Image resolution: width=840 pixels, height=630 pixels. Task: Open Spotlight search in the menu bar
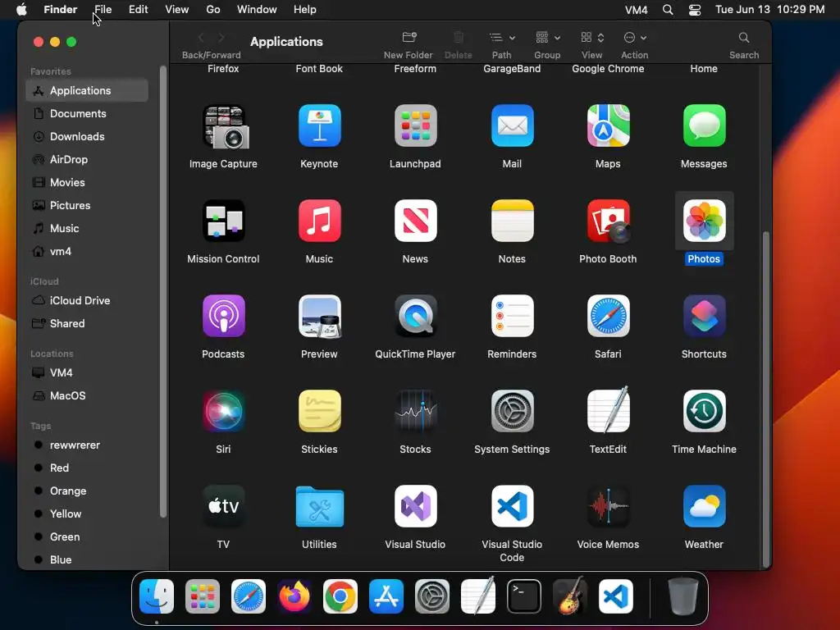(x=668, y=10)
